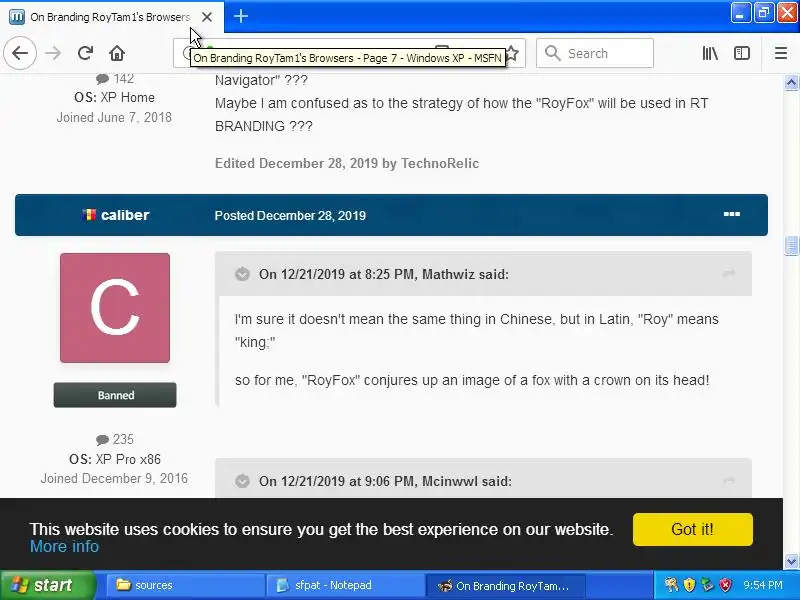
Task: View the 142 posts count of TechnoRelic
Action: pos(115,79)
